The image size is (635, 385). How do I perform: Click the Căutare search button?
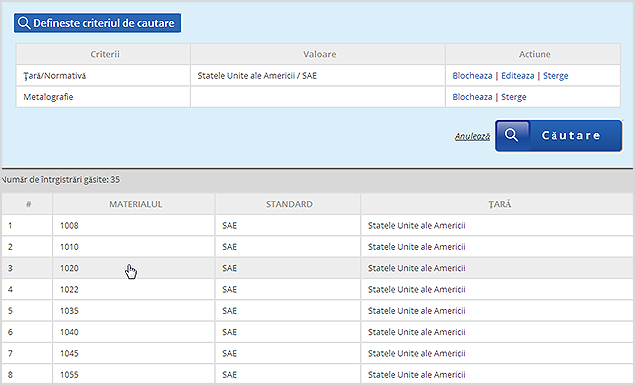(559, 136)
